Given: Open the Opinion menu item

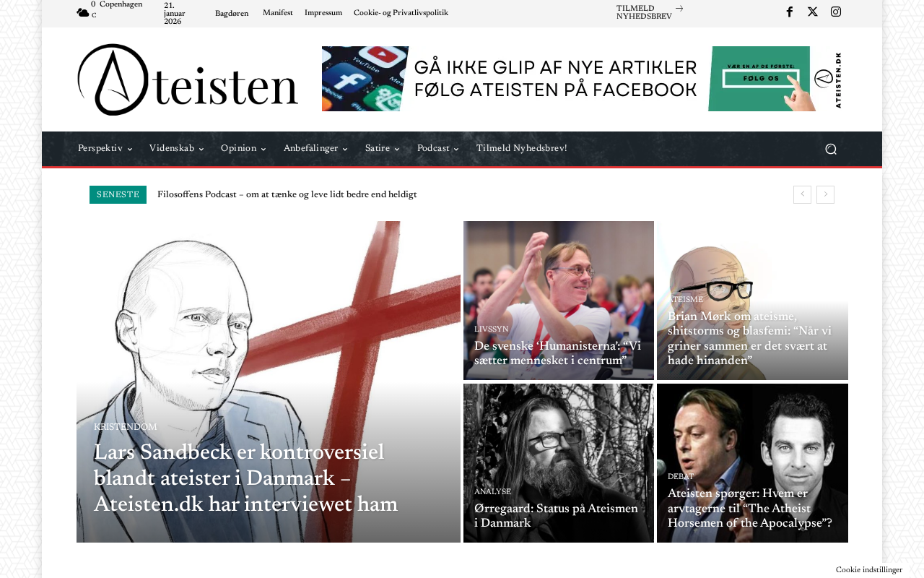Looking at the screenshot, I should [243, 149].
